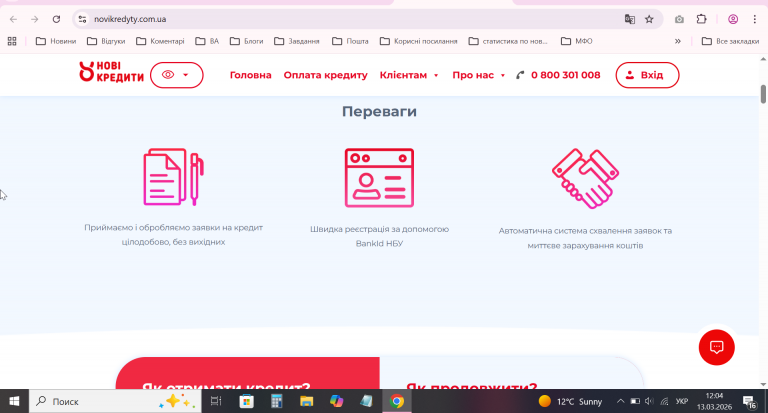Open the Корисні посилання bookmark folder
This screenshot has width=768, height=413.
(419, 41)
